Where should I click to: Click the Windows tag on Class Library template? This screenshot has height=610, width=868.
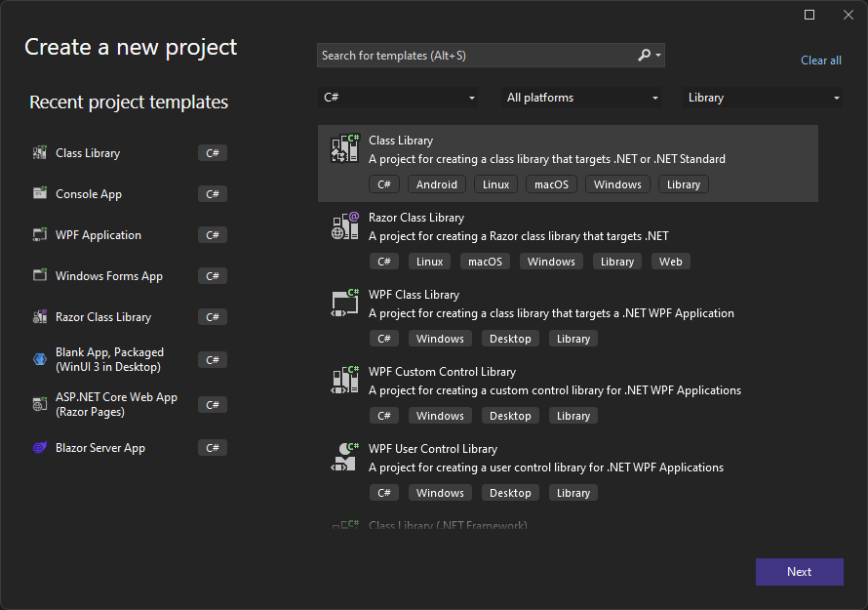(x=617, y=184)
